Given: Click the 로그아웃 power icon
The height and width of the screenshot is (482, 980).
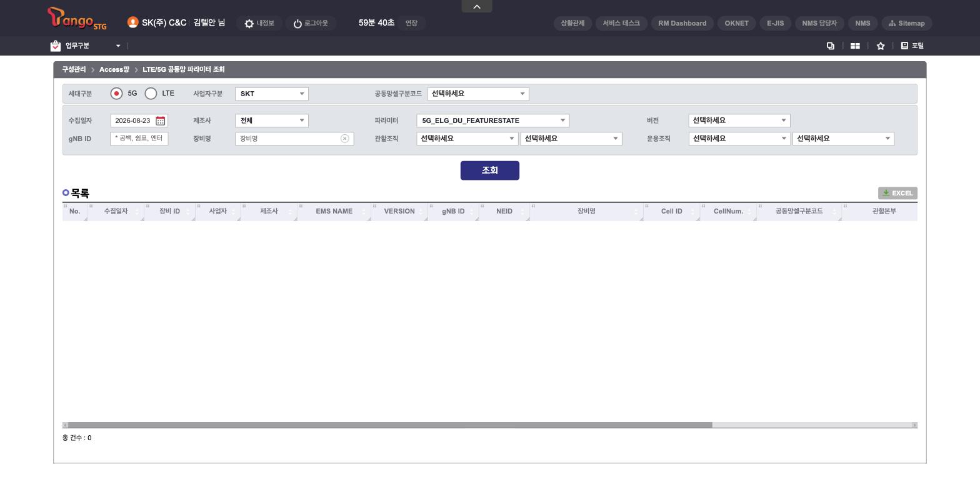Looking at the screenshot, I should coord(297,24).
